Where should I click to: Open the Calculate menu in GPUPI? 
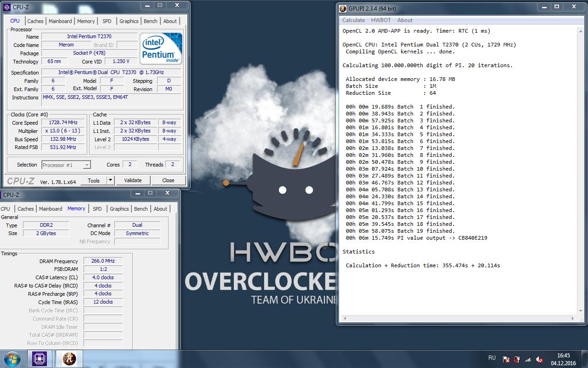coord(353,20)
